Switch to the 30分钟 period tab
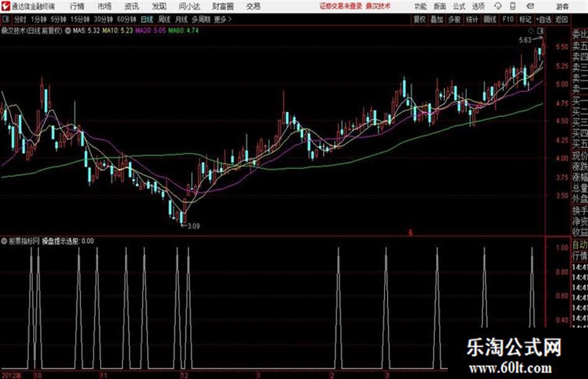The width and height of the screenshot is (588, 379). (103, 19)
